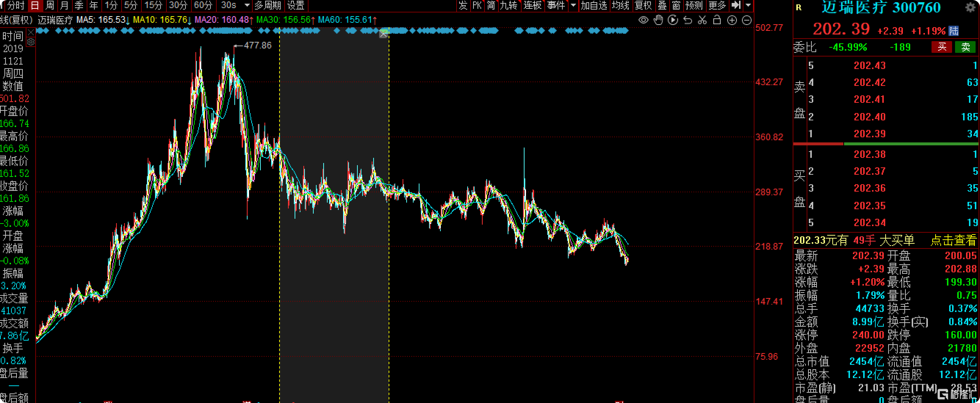
Task: Select the hand pan tool
Action: [658, 20]
